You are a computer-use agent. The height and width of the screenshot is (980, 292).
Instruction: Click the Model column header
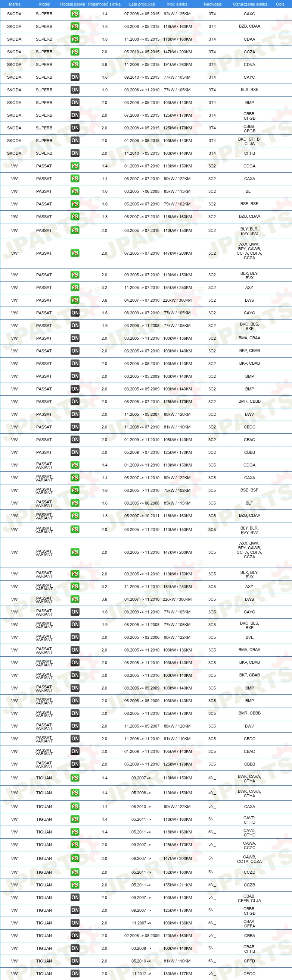tap(44, 4)
